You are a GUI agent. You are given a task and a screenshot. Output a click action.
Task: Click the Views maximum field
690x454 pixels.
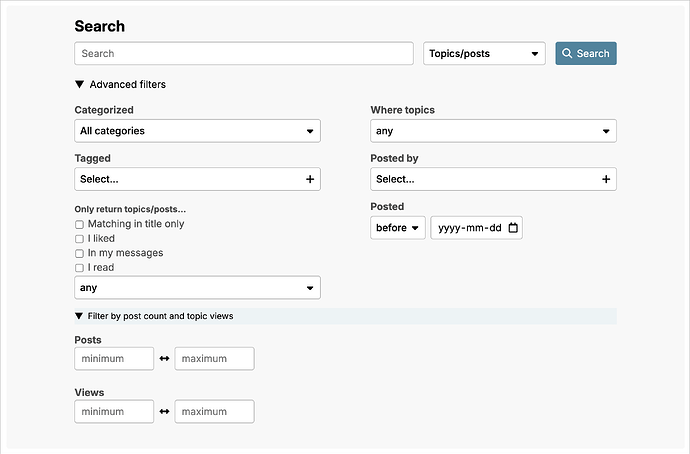[214, 411]
